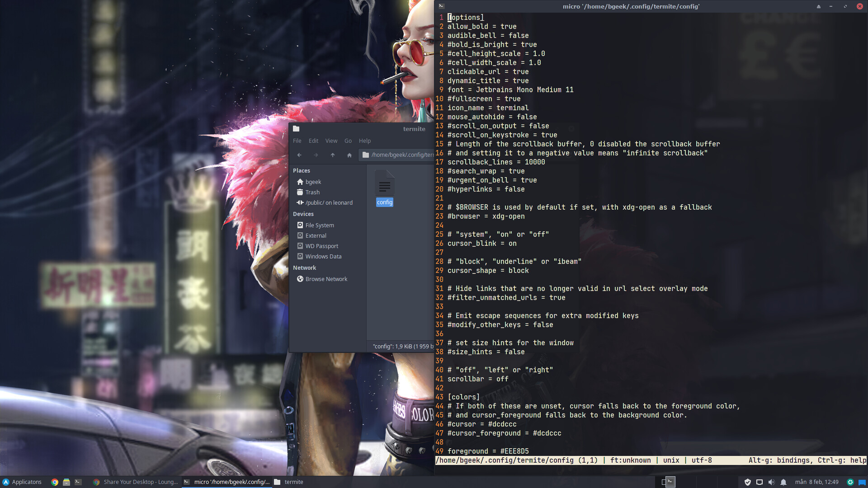Go back in file manager
The width and height of the screenshot is (868, 488).
click(x=299, y=155)
